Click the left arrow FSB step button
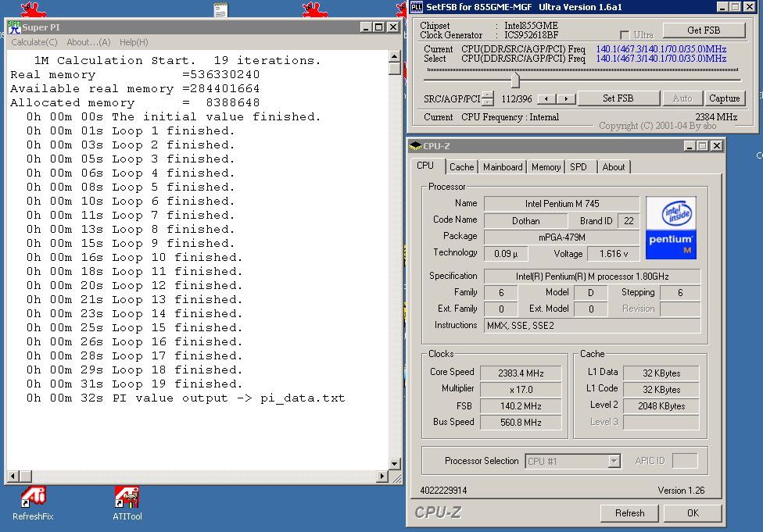 pyautogui.click(x=546, y=98)
